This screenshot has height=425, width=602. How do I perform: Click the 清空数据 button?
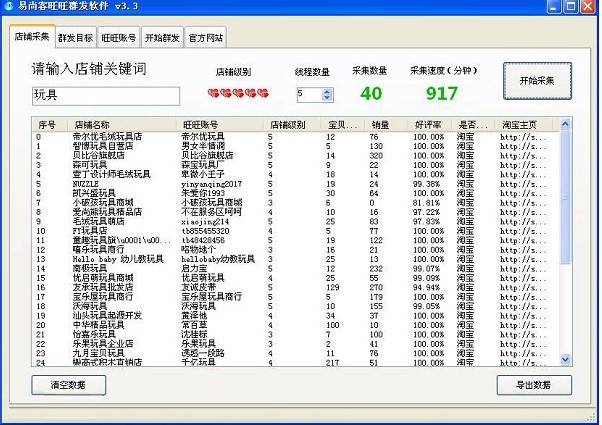(68, 385)
